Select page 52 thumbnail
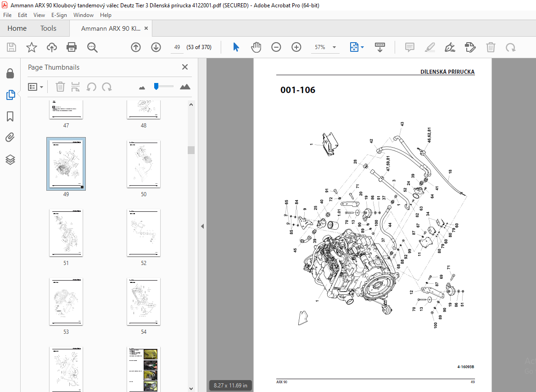Image resolution: width=536 pixels, height=392 pixels. pyautogui.click(x=144, y=233)
